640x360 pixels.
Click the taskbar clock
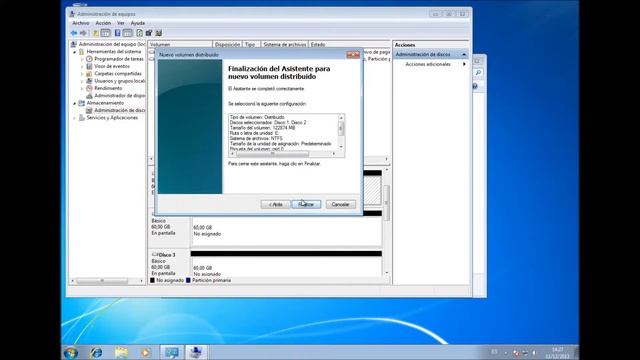[x=557, y=353]
